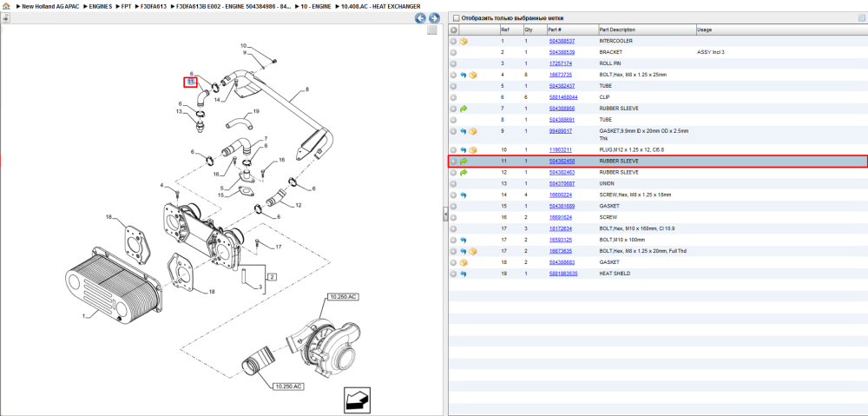Viewport: 868px width, 416px height.
Task: Sort table by Ref column header
Action: click(x=505, y=30)
